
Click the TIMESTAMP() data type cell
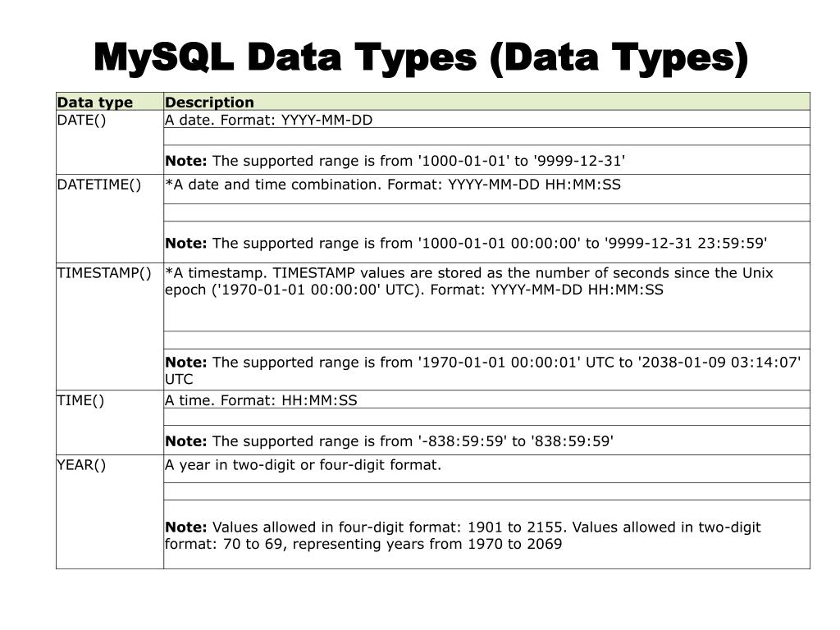[109, 326]
